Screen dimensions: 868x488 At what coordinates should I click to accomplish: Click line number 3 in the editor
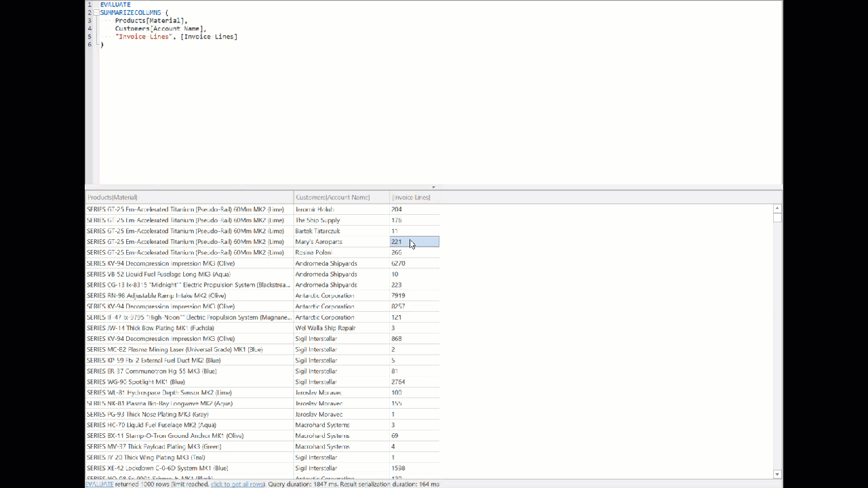89,20
